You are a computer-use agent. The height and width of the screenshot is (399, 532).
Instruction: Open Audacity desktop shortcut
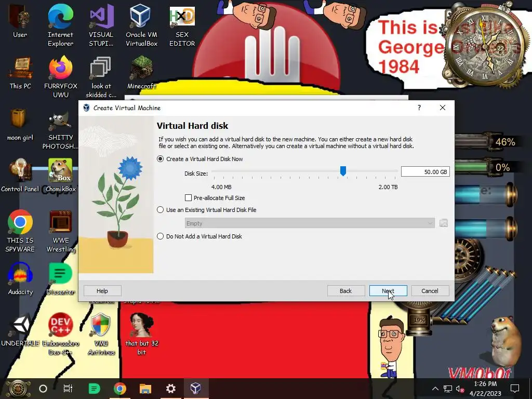[20, 278]
